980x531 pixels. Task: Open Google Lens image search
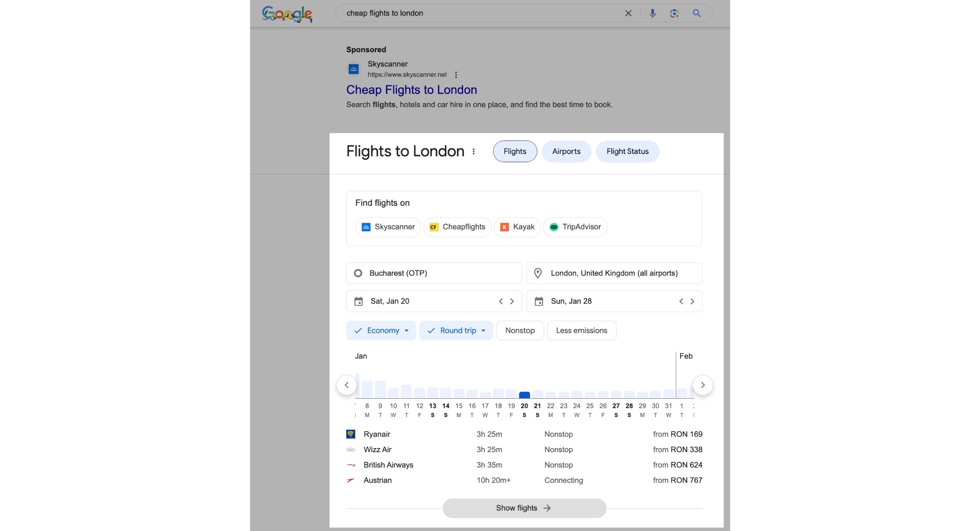tap(674, 13)
